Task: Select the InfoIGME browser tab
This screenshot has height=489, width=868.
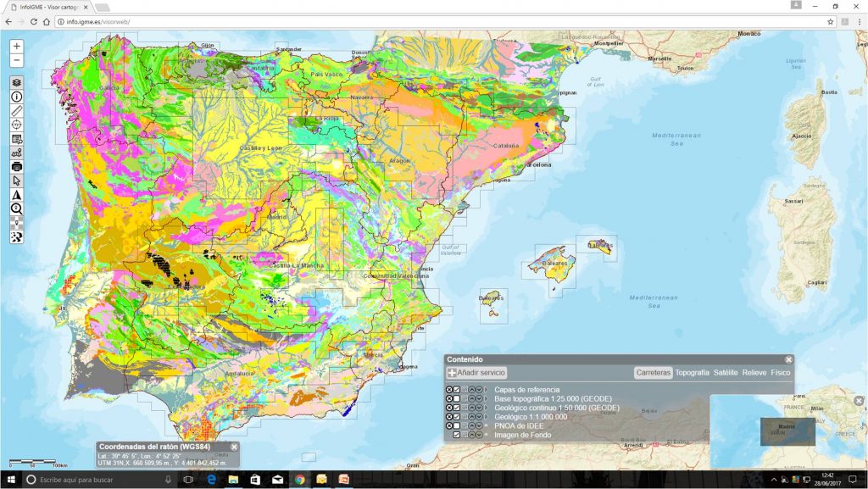Action: coord(48,7)
